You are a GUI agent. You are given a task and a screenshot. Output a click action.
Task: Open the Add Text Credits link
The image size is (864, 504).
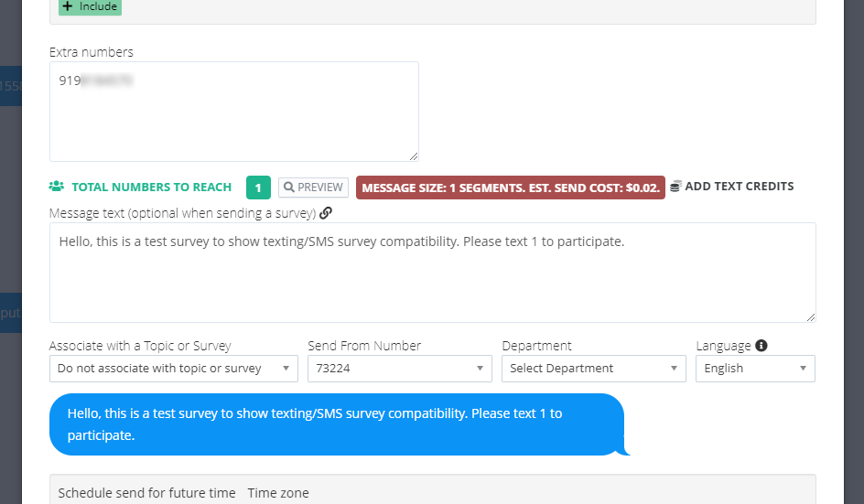coord(739,187)
